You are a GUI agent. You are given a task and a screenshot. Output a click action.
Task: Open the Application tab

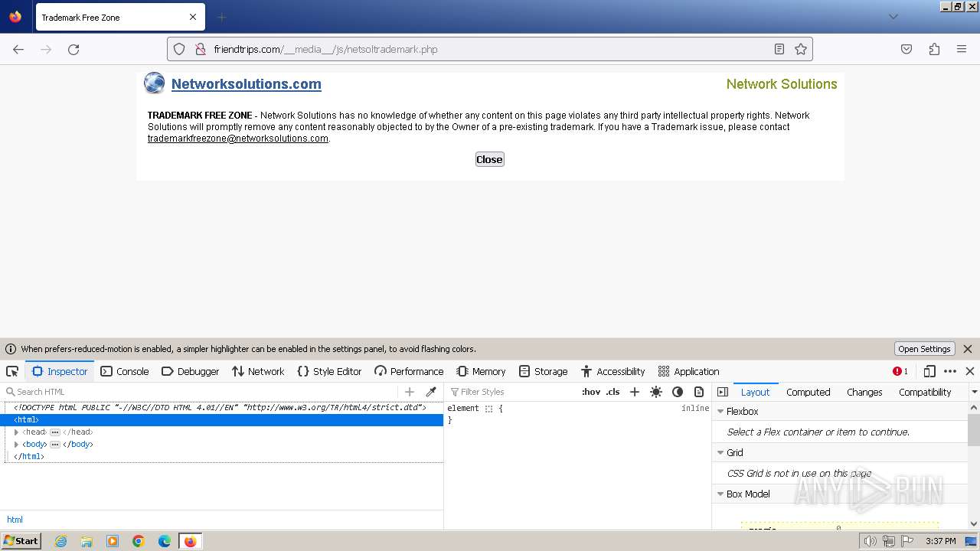coord(688,371)
